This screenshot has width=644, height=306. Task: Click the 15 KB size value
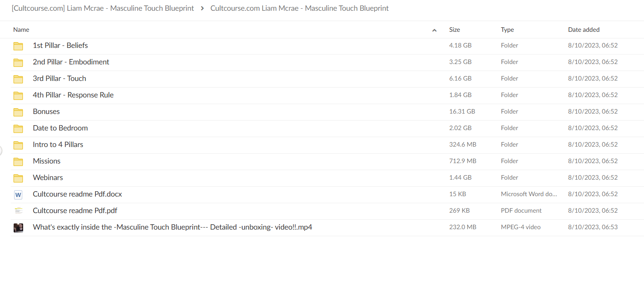point(458,194)
